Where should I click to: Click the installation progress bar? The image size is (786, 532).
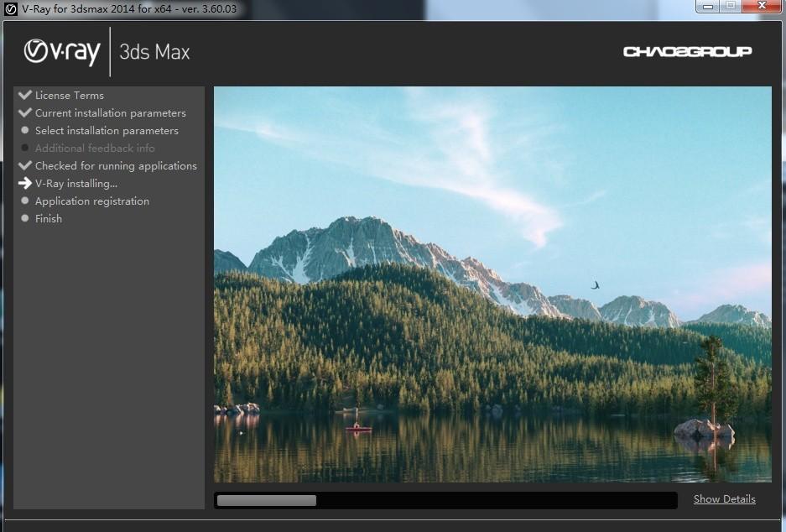click(445, 500)
